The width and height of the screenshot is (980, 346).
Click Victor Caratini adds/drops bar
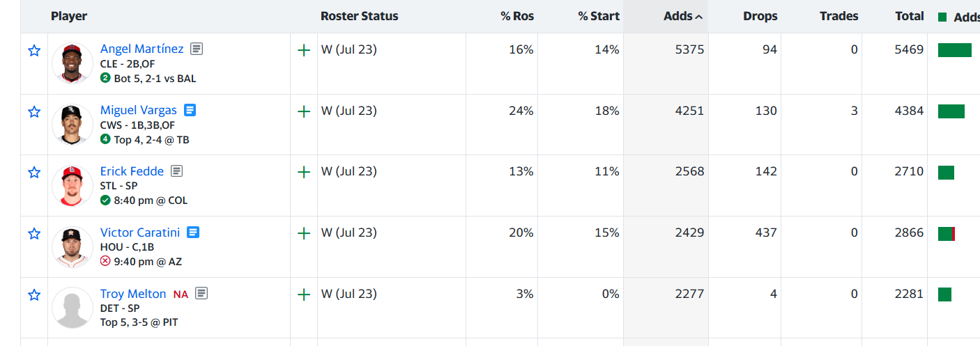point(946,234)
